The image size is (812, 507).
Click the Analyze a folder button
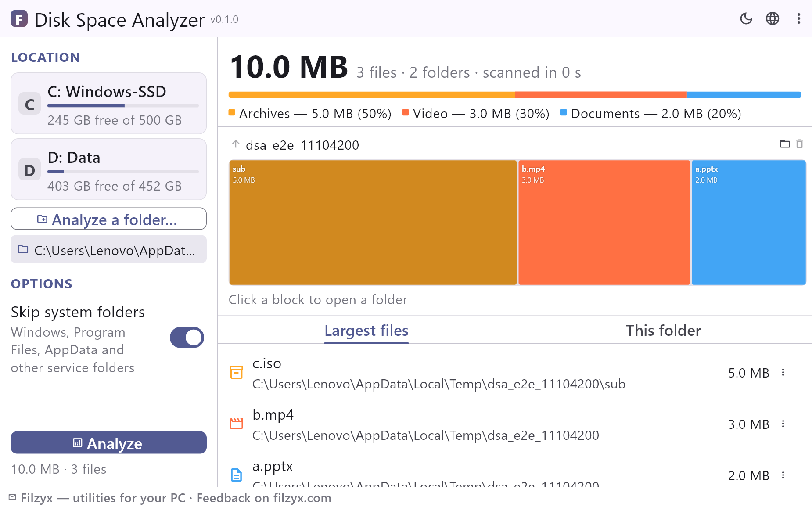pyautogui.click(x=108, y=219)
